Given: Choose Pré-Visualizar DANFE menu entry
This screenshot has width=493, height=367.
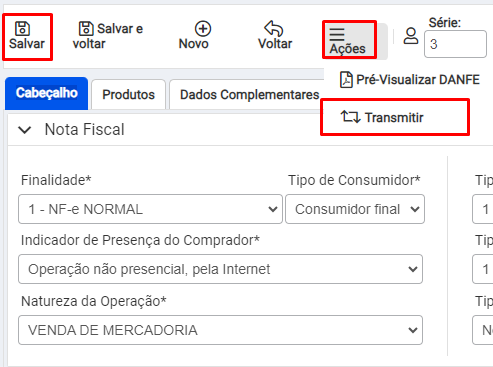Looking at the screenshot, I should click(x=410, y=80).
